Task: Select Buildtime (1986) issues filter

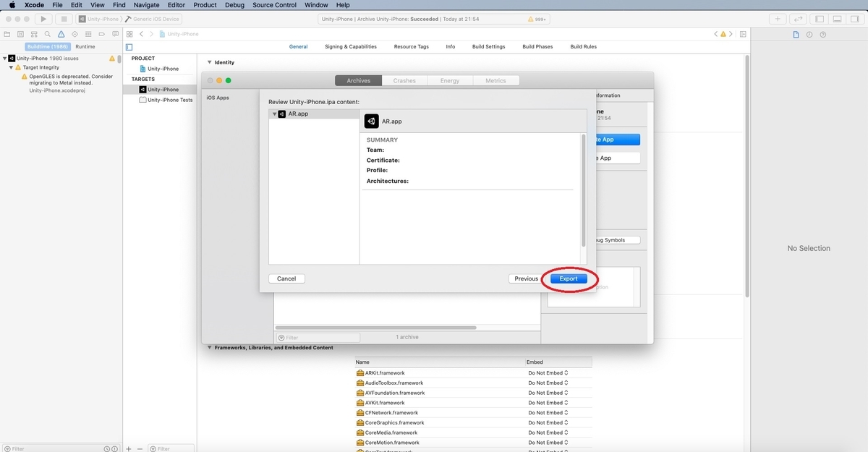Action: coord(48,46)
